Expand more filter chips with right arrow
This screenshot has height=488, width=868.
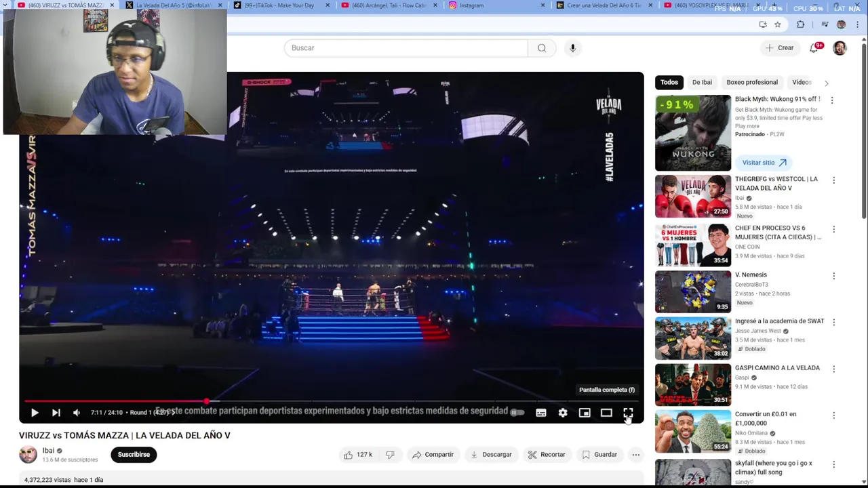826,83
